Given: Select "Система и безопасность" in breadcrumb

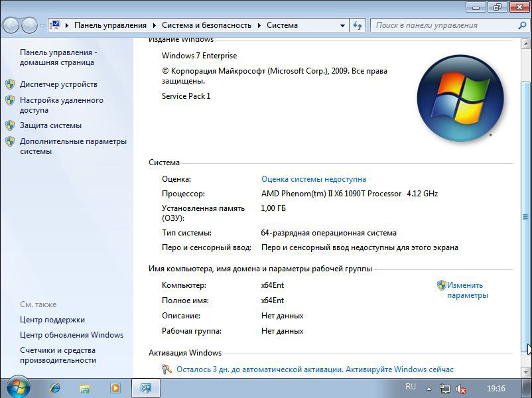Looking at the screenshot, I should (206, 25).
